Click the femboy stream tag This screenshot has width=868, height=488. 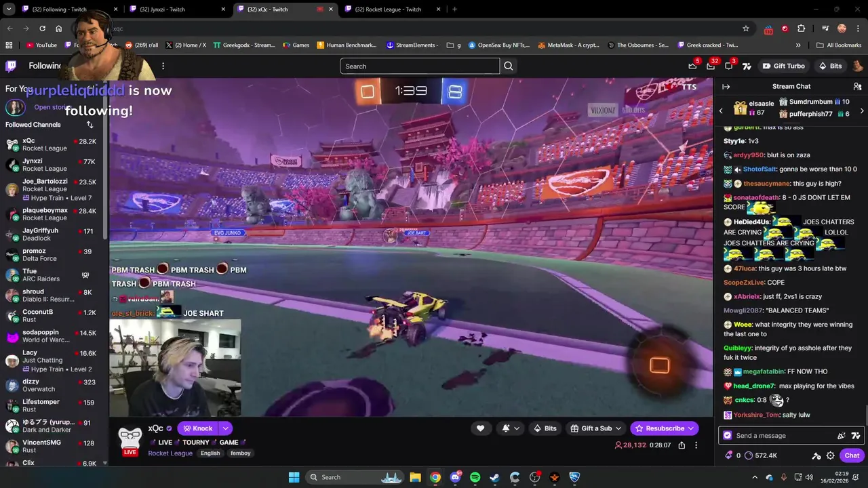click(240, 453)
